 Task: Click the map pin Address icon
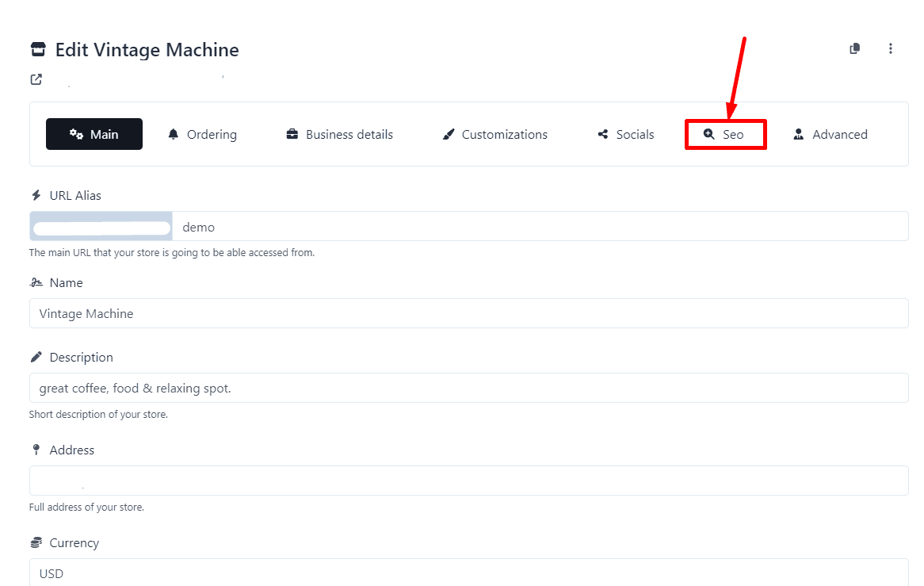36,450
